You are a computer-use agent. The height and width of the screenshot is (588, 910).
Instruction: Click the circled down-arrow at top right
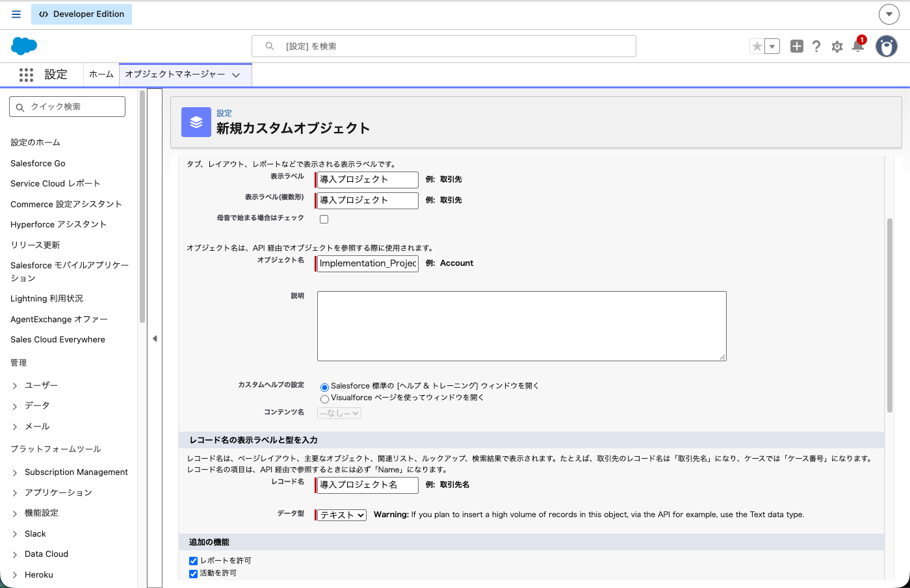[889, 14]
